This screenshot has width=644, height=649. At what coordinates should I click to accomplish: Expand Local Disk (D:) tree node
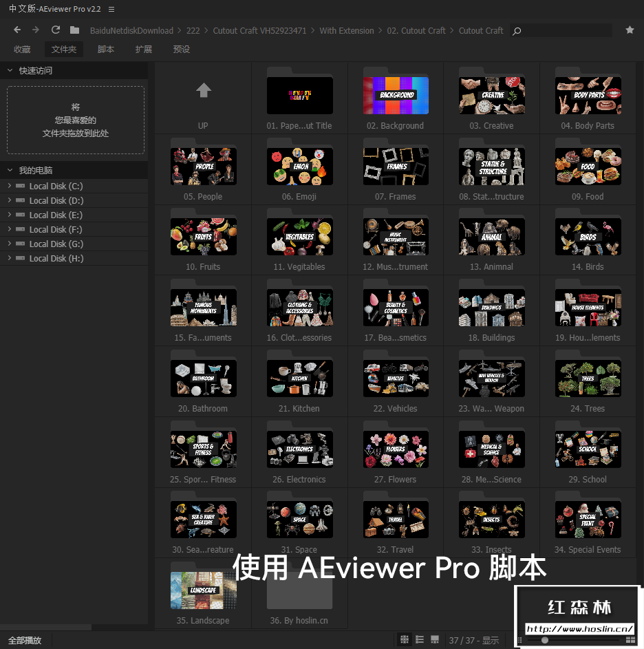tap(10, 200)
